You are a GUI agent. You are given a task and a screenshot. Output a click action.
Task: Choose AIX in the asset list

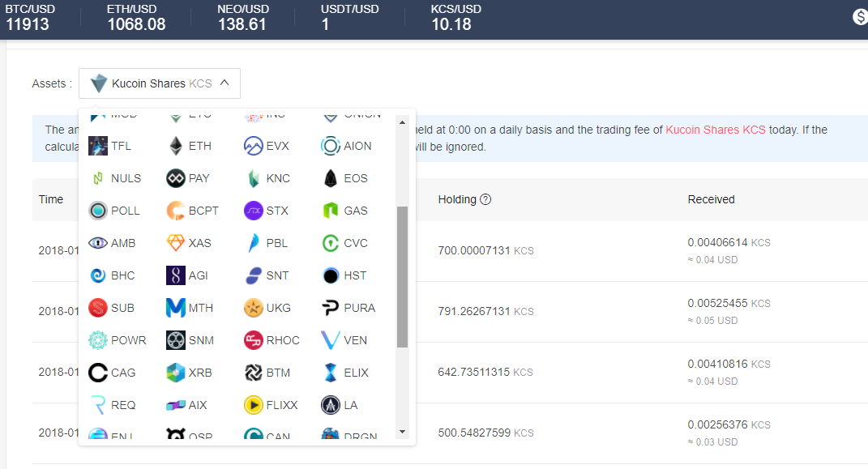186,405
